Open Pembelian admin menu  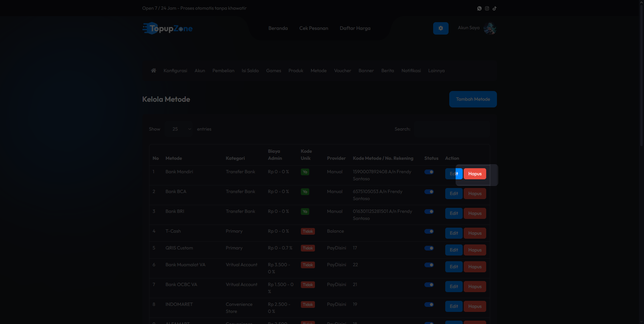[223, 71]
